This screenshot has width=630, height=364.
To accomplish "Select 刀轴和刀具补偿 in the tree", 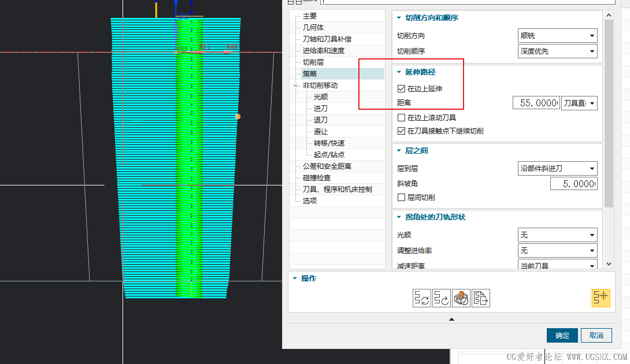I will pyautogui.click(x=327, y=39).
